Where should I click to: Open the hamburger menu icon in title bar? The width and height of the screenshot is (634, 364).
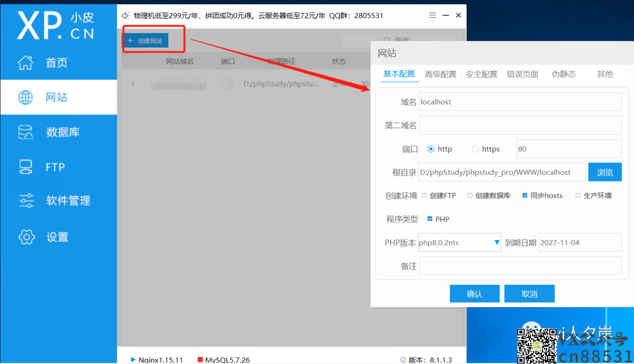[433, 15]
